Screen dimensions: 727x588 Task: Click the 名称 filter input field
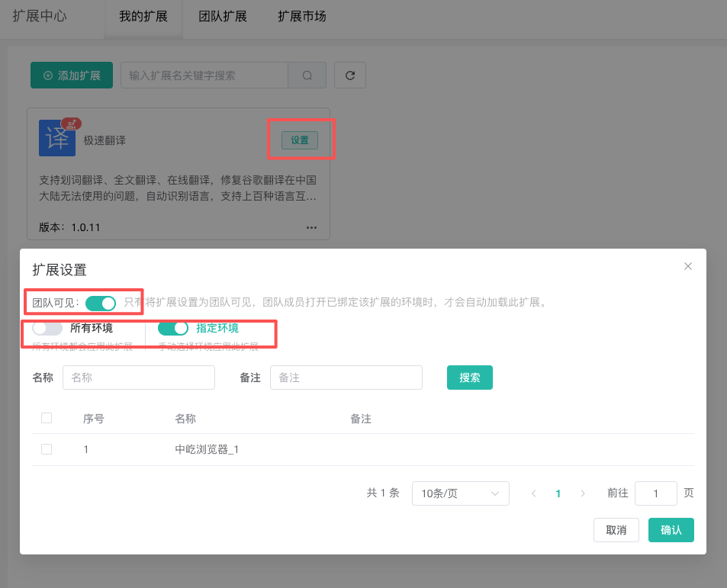(x=139, y=378)
